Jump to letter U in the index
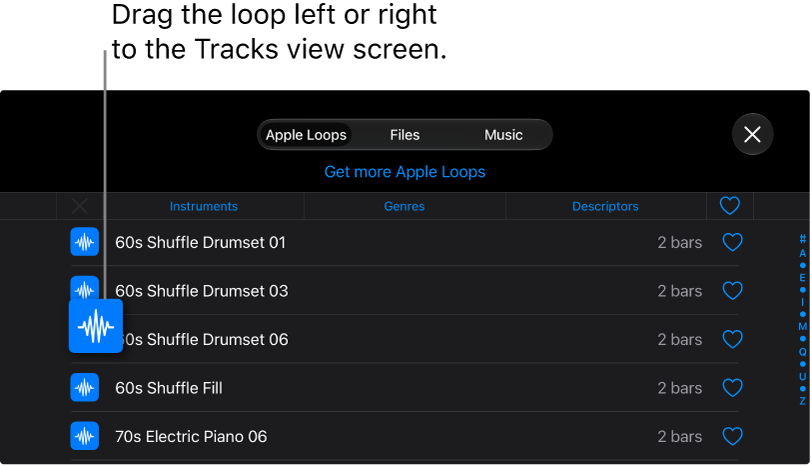The height and width of the screenshot is (466, 812). (x=802, y=376)
